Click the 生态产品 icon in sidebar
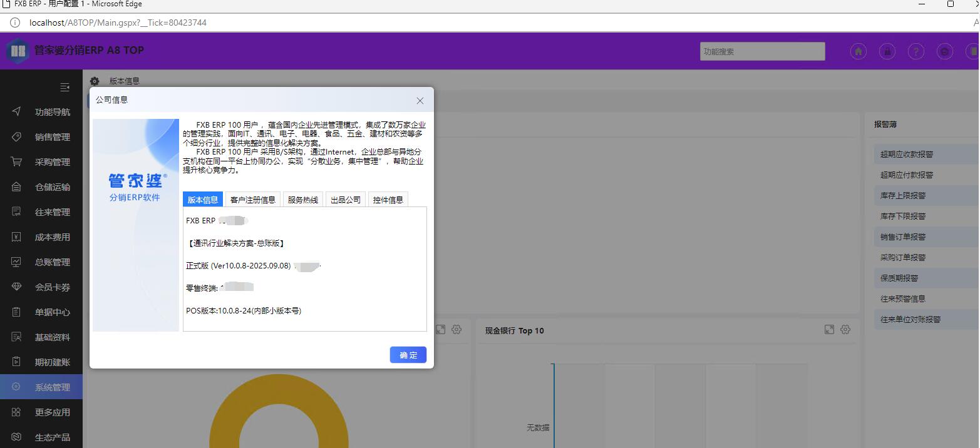980x448 pixels. tap(17, 437)
